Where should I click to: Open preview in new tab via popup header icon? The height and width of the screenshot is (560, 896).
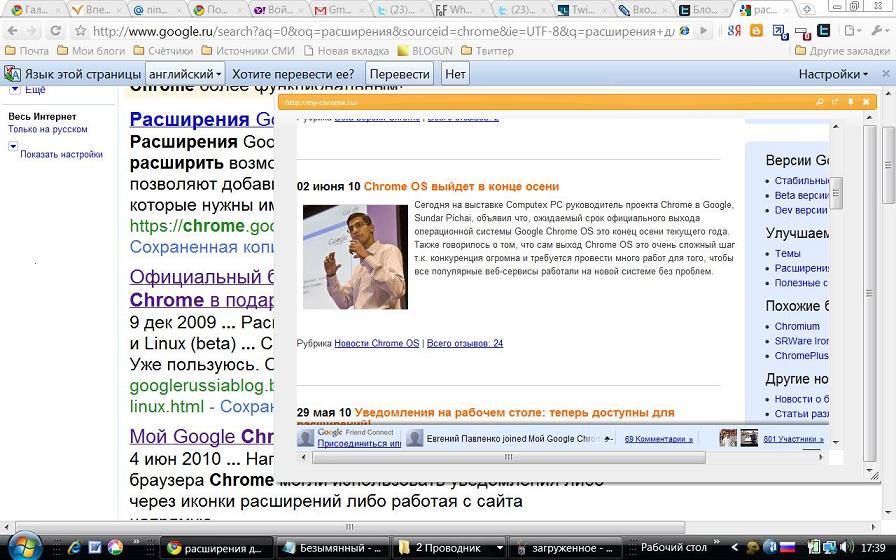[835, 102]
